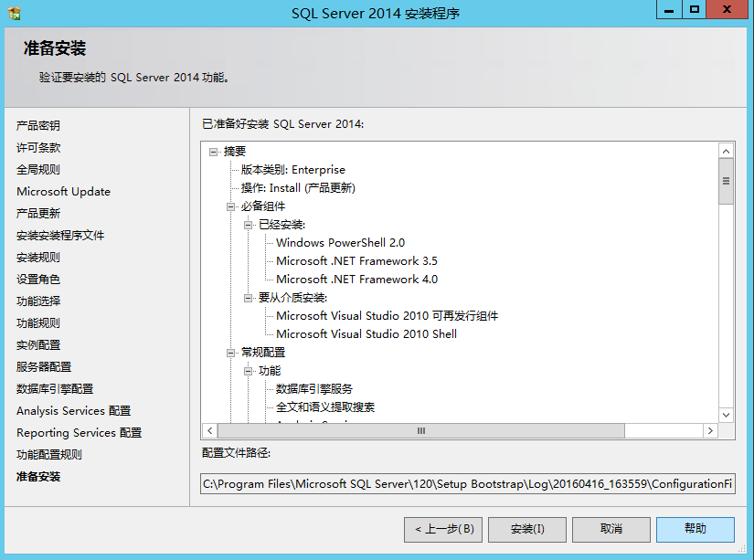Collapse the 已经安装 tree node

(248, 225)
